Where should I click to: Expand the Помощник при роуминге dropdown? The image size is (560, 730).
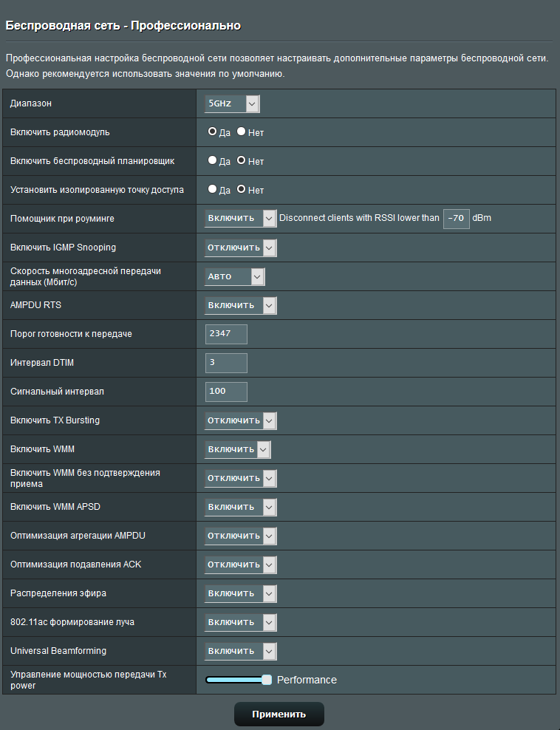[x=240, y=219]
